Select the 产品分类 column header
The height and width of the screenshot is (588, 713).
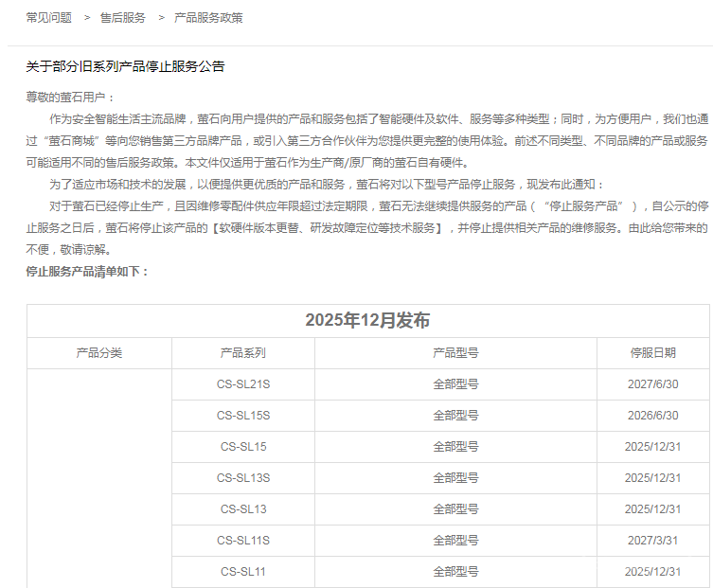[x=99, y=352]
